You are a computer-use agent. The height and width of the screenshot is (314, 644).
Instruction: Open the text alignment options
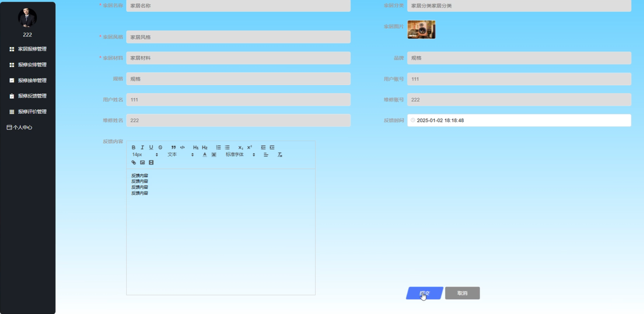pos(266,155)
